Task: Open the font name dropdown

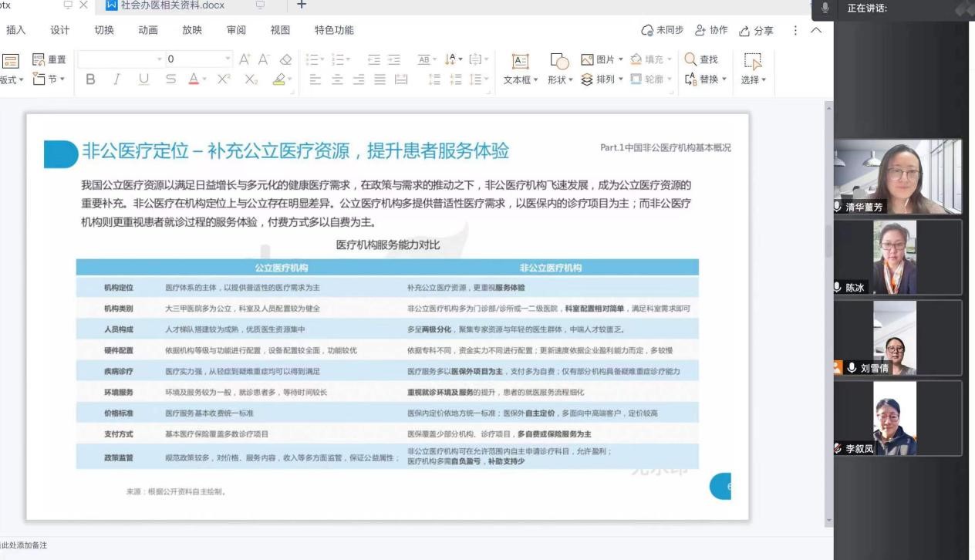Action: (160, 59)
